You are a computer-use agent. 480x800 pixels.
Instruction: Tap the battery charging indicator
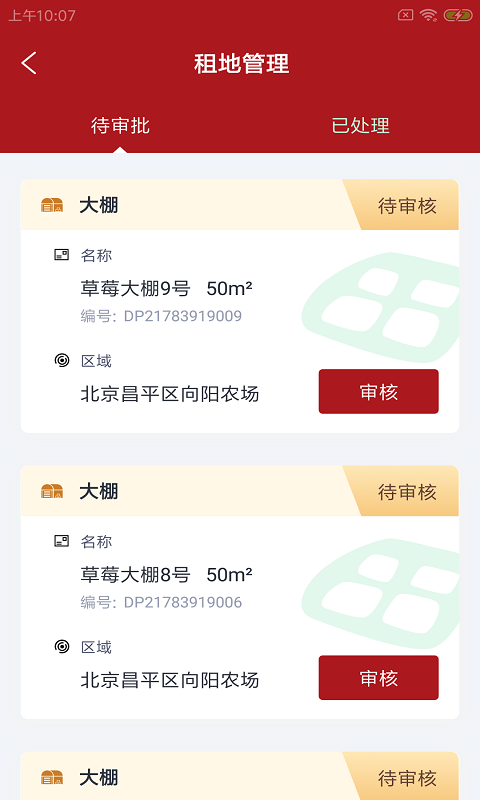458,15
